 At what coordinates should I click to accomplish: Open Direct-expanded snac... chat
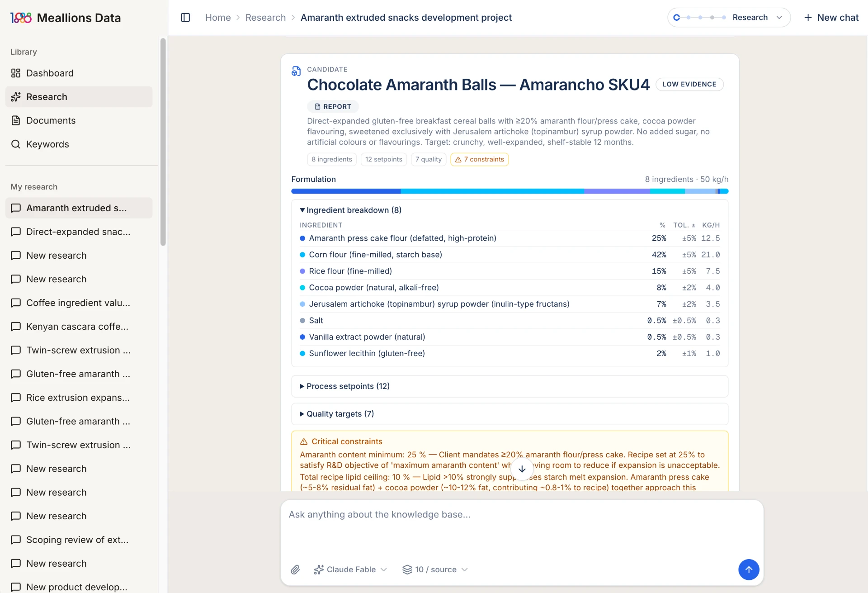(79, 232)
